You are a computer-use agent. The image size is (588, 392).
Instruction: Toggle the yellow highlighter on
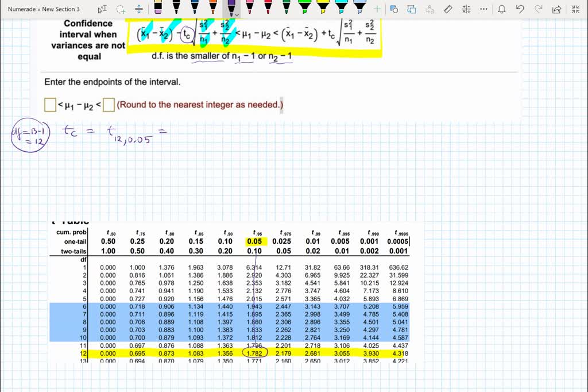pos(323,7)
